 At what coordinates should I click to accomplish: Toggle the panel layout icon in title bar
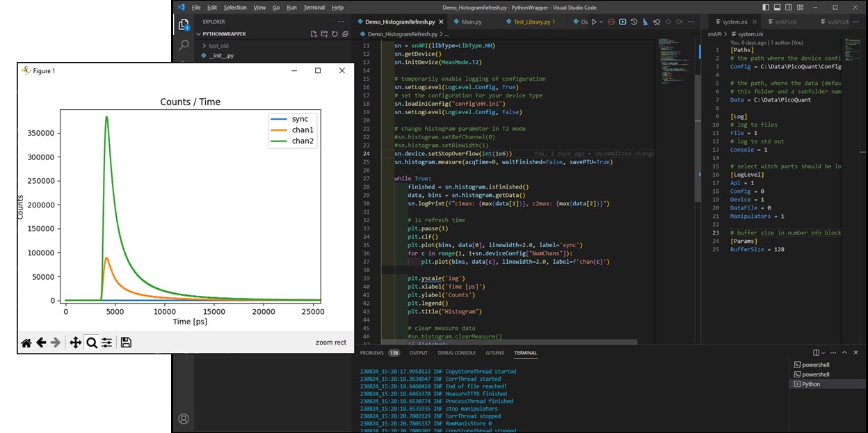point(778,8)
